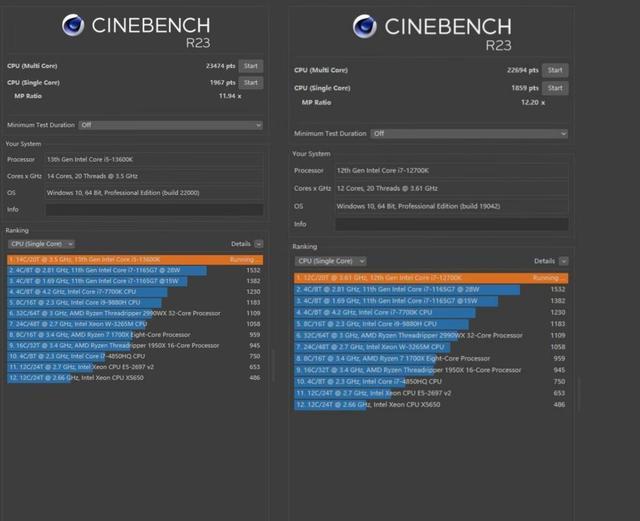Start Single Core test in right Cinebench window
640x521 pixels.
[555, 88]
